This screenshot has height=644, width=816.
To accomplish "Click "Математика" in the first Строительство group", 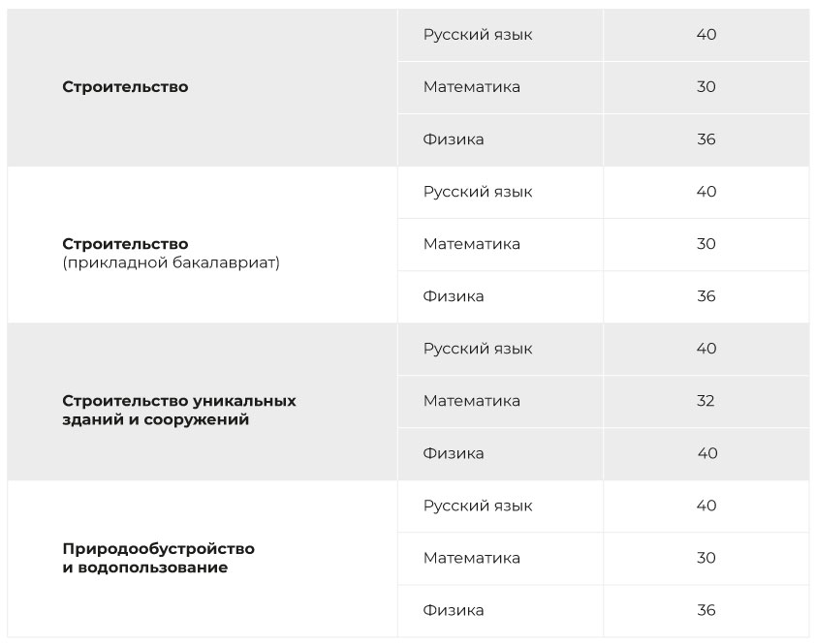I will point(471,87).
